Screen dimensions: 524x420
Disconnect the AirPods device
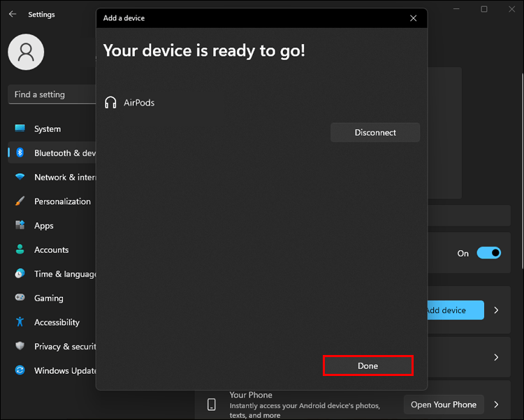tap(375, 132)
